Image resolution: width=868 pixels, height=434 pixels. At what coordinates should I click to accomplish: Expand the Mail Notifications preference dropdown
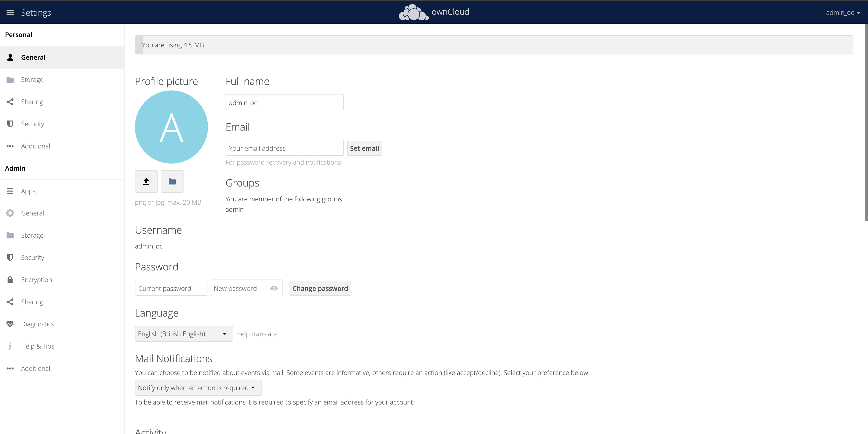click(197, 387)
